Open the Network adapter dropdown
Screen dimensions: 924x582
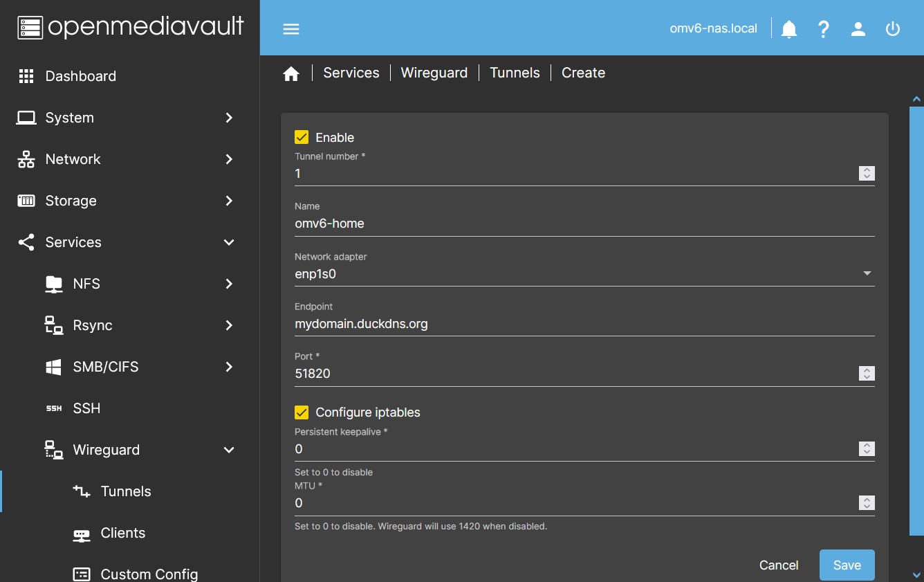point(584,273)
